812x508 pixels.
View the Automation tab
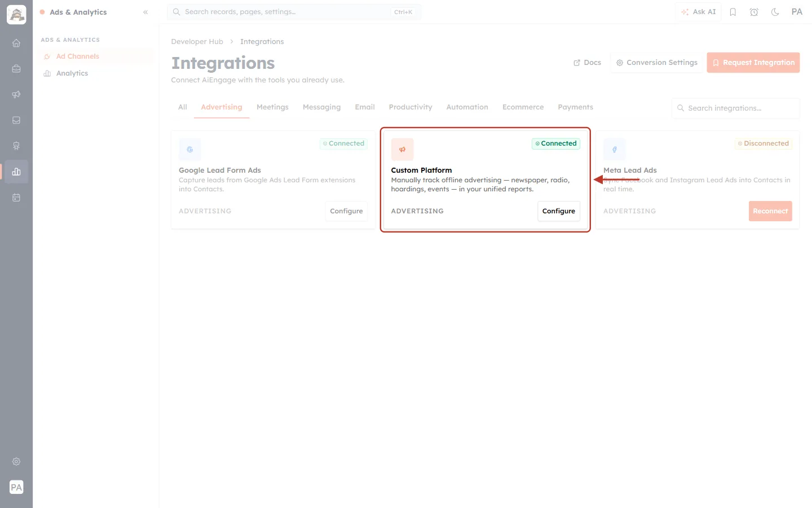click(467, 107)
